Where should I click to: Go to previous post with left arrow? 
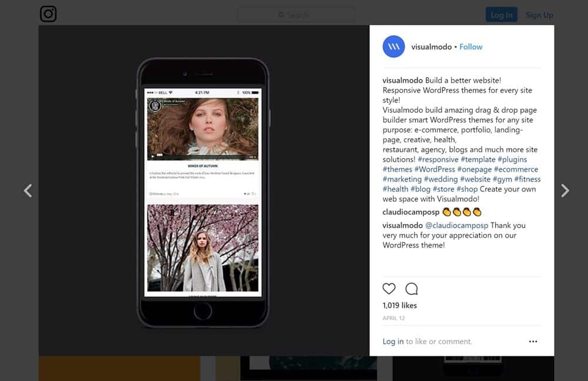(28, 190)
